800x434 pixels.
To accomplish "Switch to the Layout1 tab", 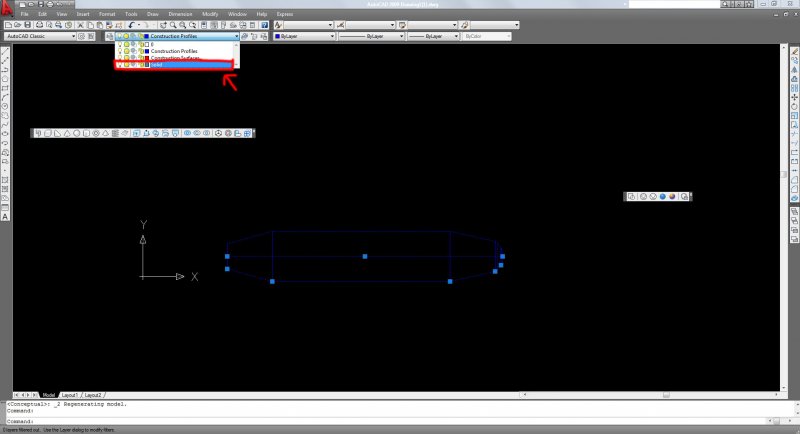I will click(70, 395).
